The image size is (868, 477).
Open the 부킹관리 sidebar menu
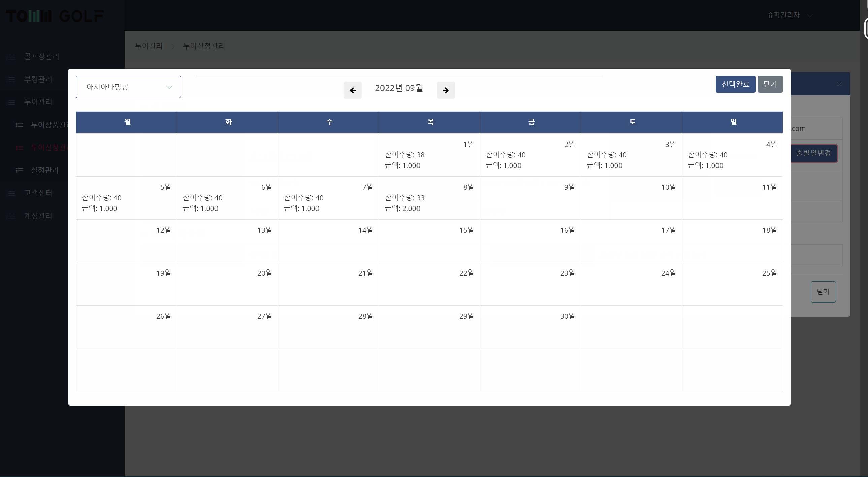pos(38,79)
